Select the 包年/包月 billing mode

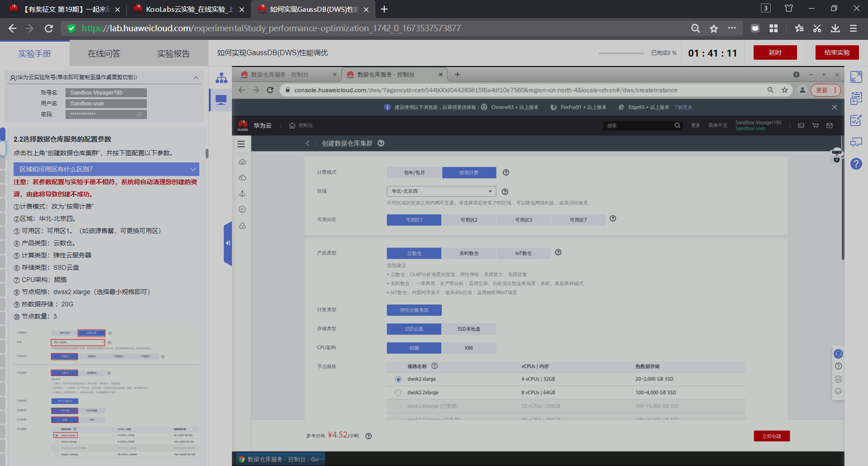[414, 172]
